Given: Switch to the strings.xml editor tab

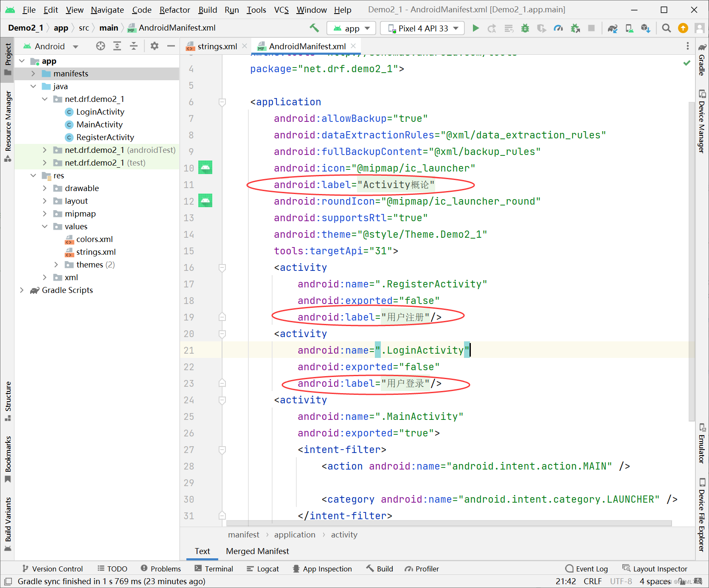Looking at the screenshot, I should click(217, 46).
